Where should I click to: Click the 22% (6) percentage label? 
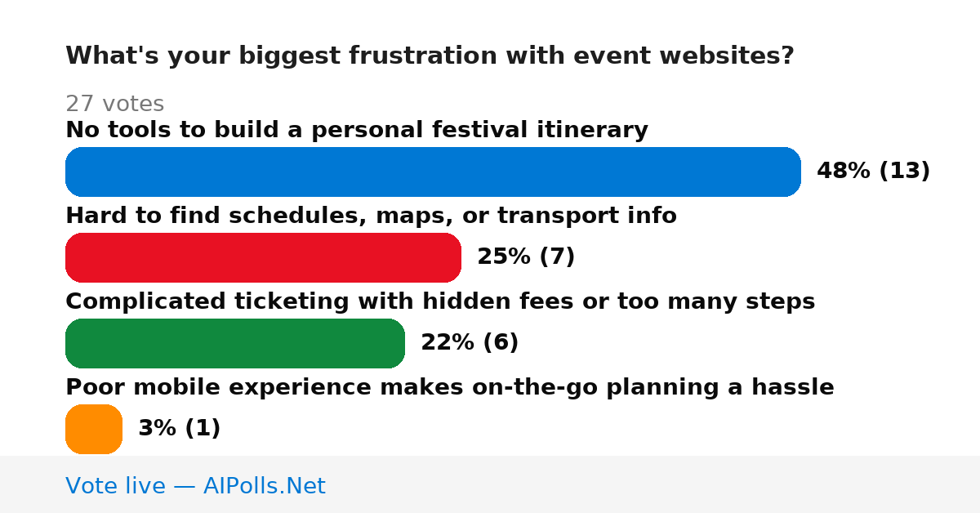[470, 342]
